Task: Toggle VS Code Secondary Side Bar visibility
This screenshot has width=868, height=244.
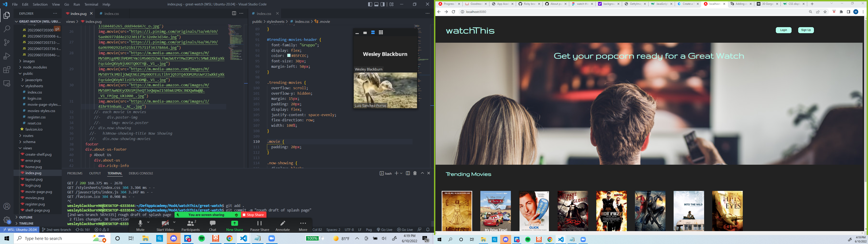Action: 383,4
